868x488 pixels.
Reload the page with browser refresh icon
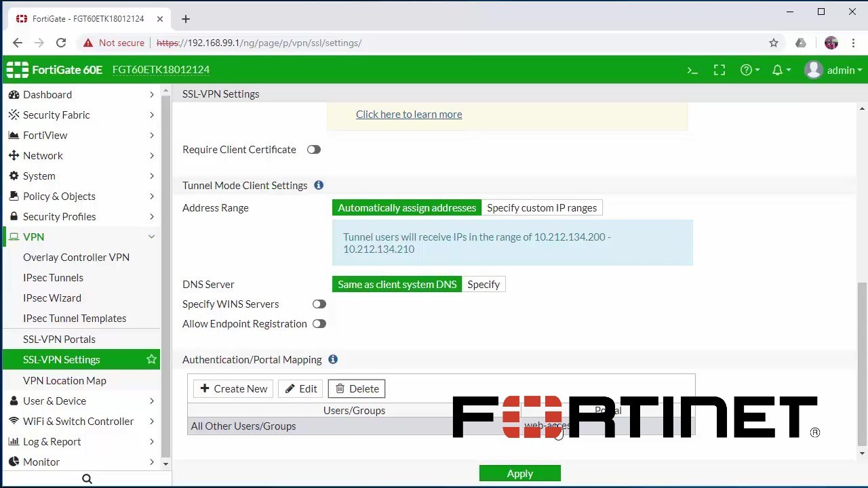point(61,43)
